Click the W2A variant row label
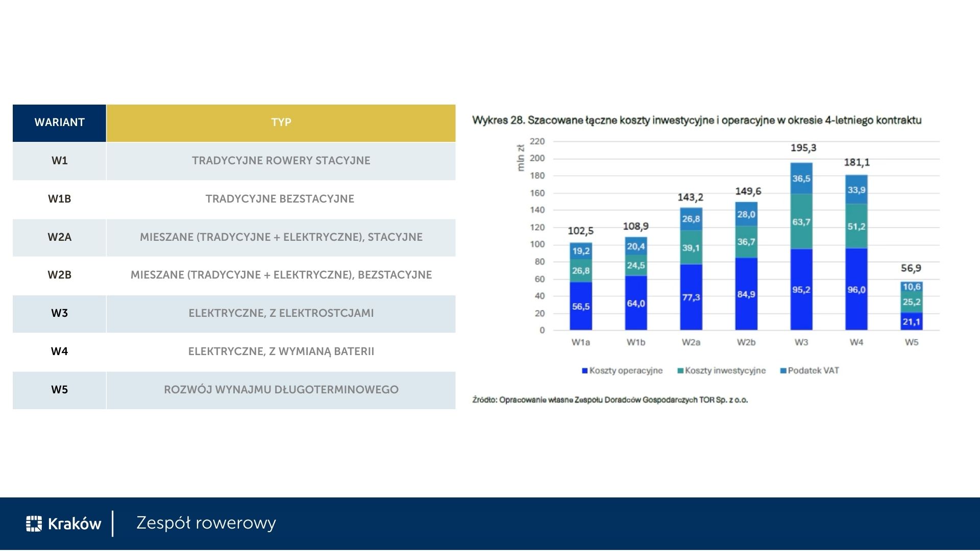The image size is (980, 551). [x=59, y=237]
